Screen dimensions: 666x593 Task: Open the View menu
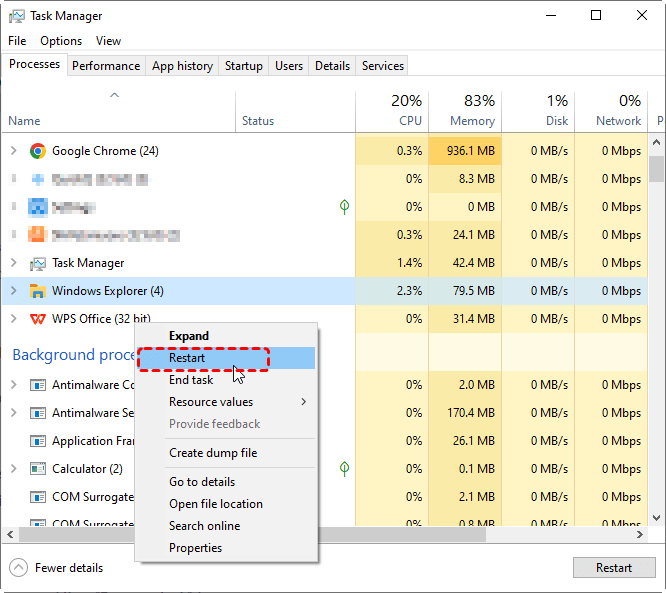point(108,41)
